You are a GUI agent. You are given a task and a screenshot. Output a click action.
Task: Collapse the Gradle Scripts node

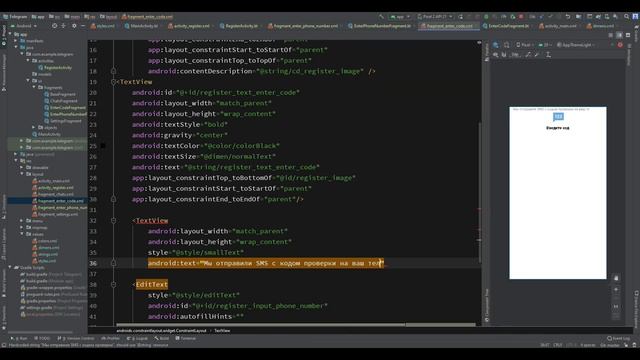[x=11, y=267]
